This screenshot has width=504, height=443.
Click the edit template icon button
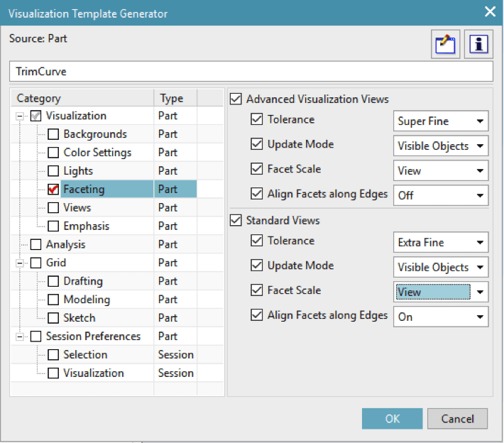pos(445,44)
